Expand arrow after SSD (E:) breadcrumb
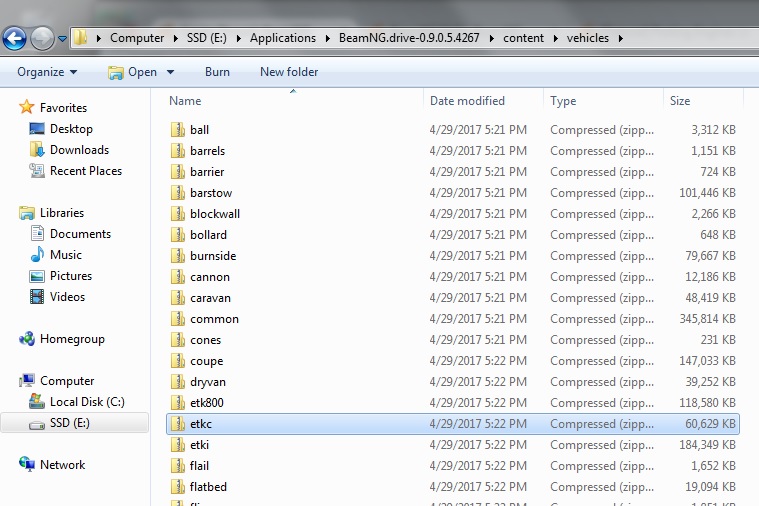Image resolution: width=759 pixels, height=506 pixels. (x=239, y=38)
